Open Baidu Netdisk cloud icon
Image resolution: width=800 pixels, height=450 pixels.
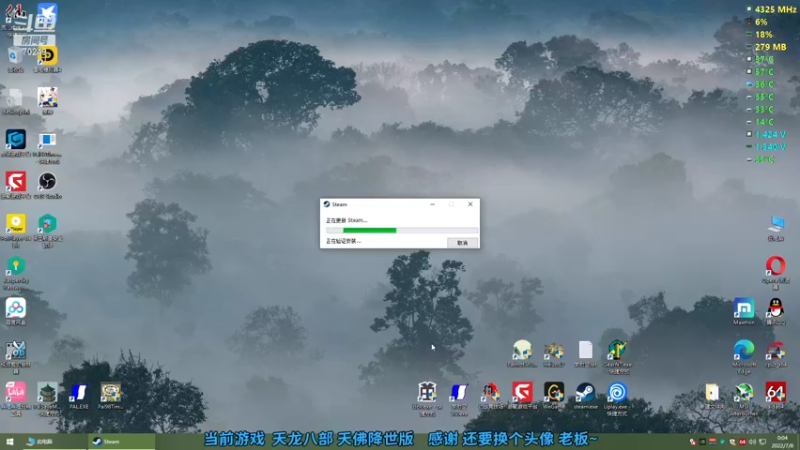(x=16, y=311)
